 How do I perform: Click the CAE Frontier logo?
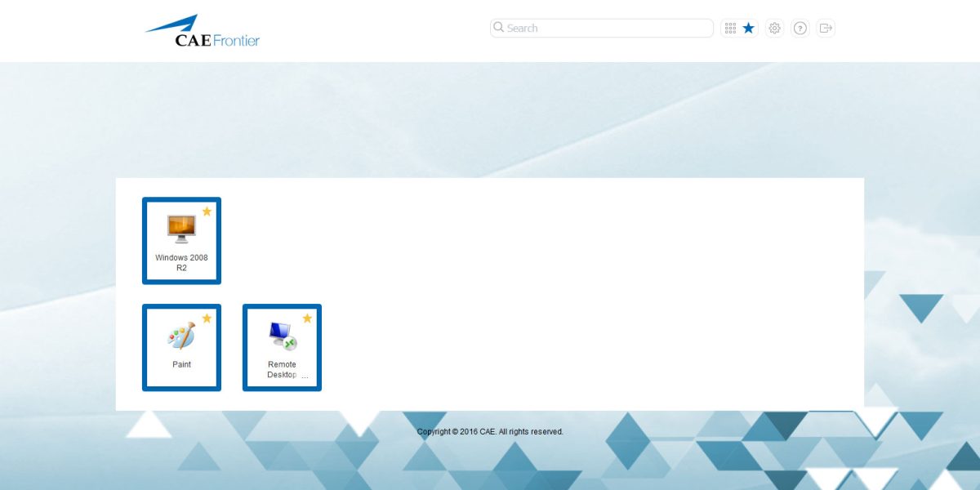click(x=203, y=29)
